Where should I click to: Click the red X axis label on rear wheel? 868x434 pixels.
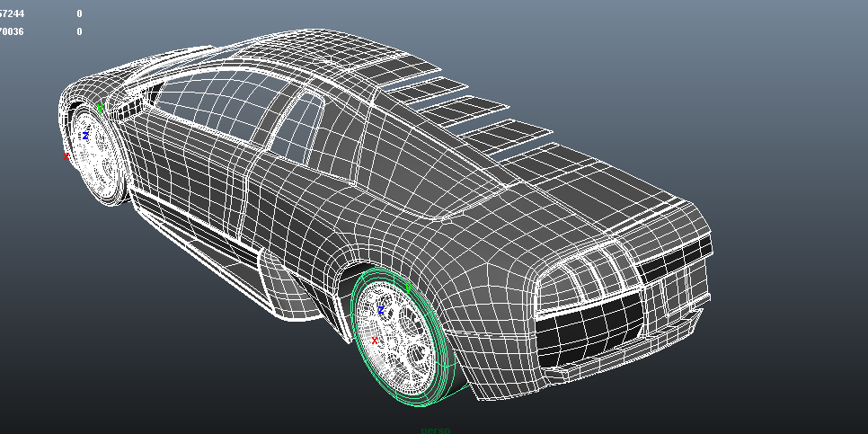coord(374,341)
